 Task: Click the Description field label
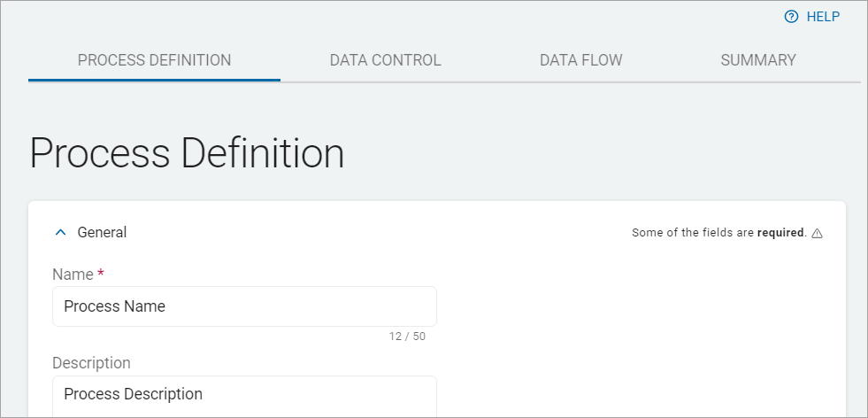click(91, 363)
